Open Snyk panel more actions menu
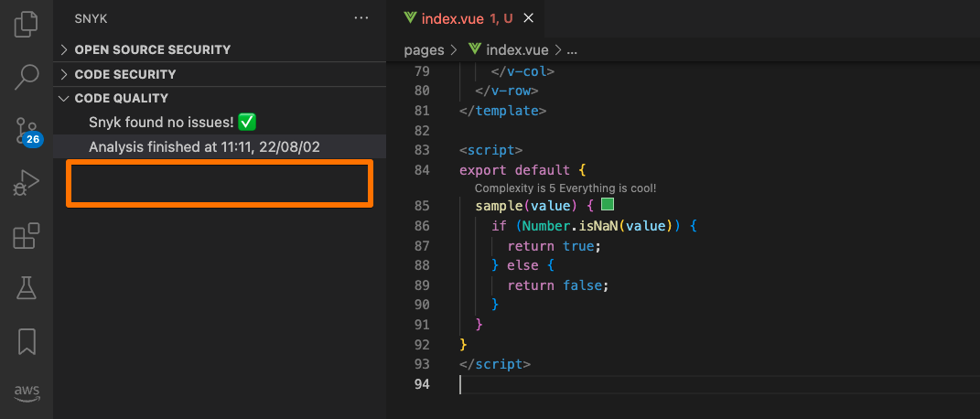980x419 pixels. tap(361, 18)
